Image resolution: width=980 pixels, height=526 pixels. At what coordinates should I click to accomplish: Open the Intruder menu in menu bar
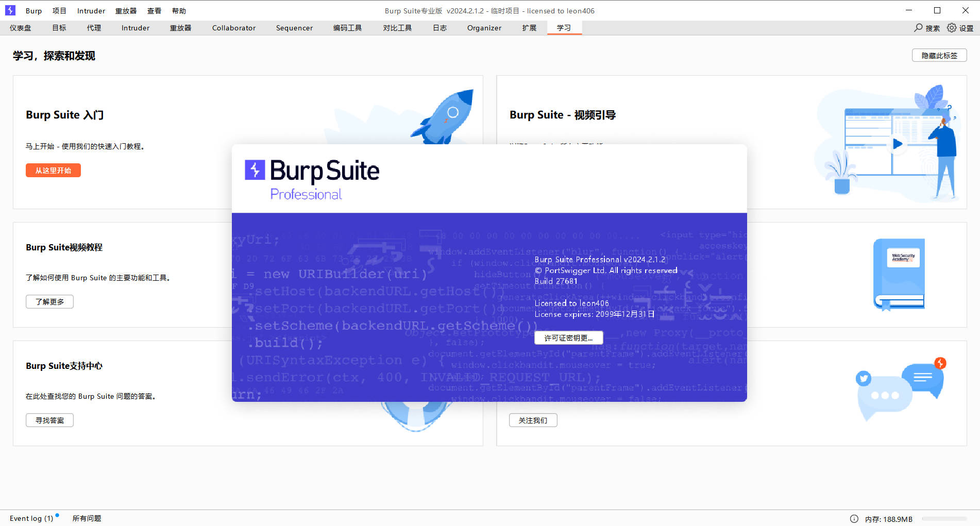(x=91, y=11)
